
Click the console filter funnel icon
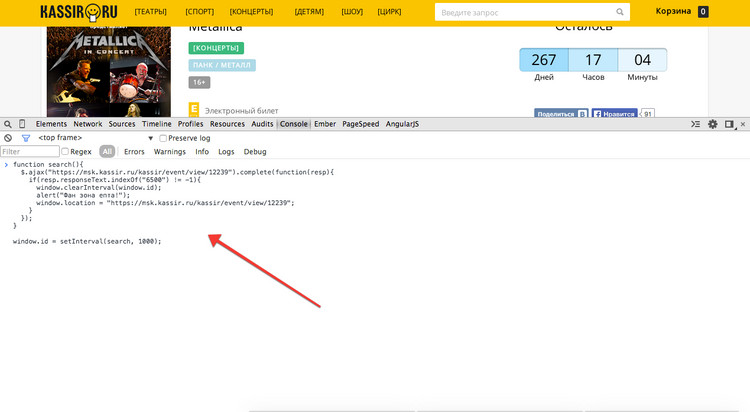point(25,138)
